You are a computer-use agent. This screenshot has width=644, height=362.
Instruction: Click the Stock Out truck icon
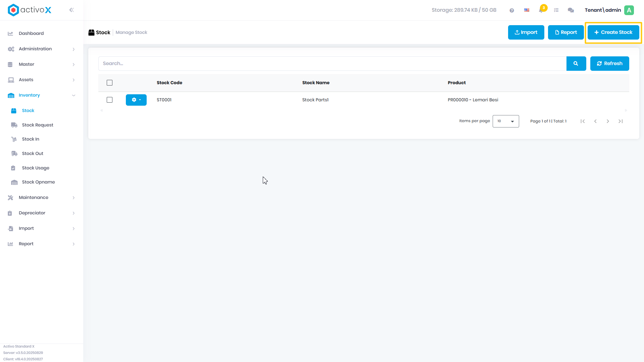(x=14, y=154)
